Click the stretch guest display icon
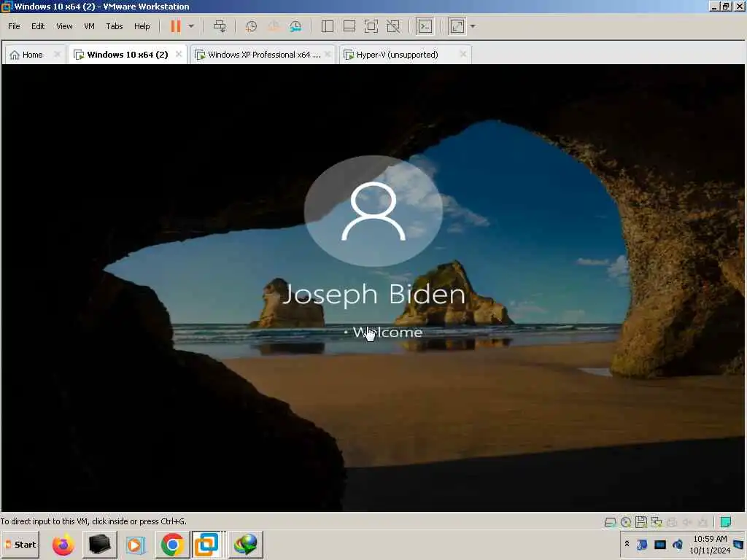 point(457,26)
